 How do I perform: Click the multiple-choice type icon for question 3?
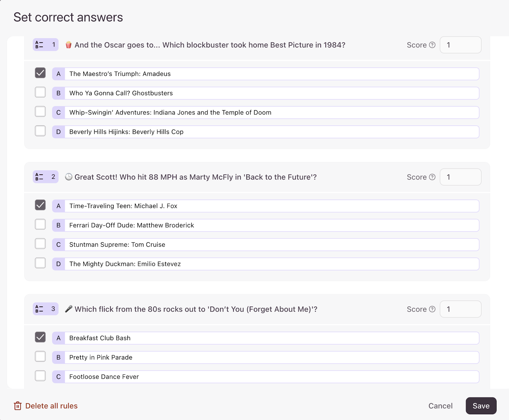pos(39,309)
